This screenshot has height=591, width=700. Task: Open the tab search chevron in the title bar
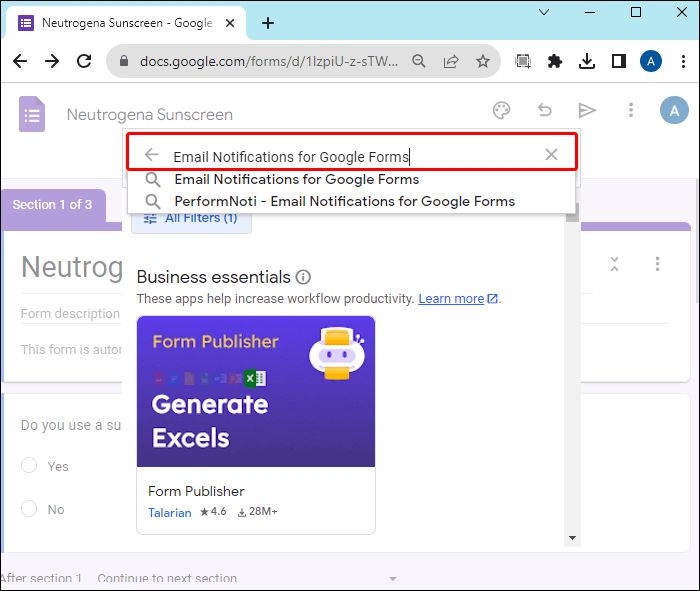(544, 12)
